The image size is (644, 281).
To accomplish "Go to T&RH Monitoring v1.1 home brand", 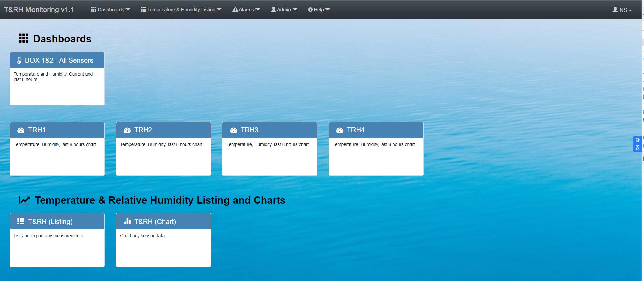I will coord(39,10).
